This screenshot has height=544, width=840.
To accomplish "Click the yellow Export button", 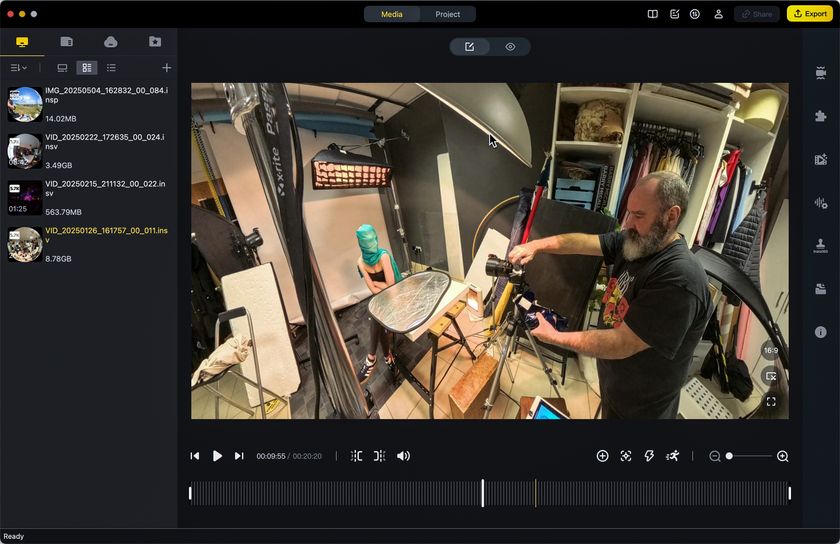I will [810, 13].
